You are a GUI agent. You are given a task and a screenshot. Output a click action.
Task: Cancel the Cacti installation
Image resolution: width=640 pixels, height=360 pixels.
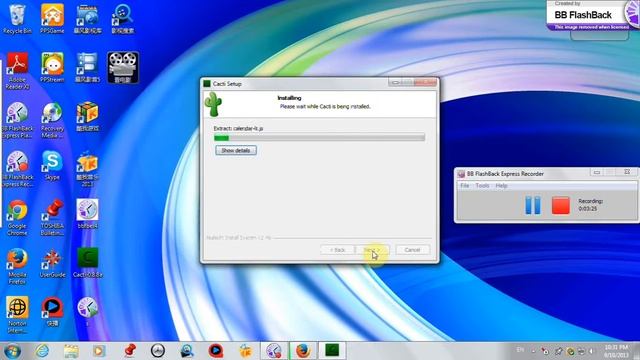(412, 249)
